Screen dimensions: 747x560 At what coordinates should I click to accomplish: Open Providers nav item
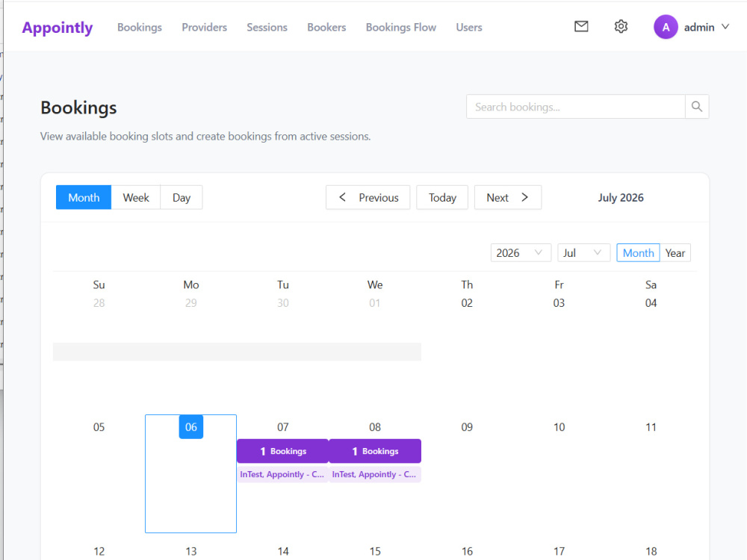[x=205, y=27]
